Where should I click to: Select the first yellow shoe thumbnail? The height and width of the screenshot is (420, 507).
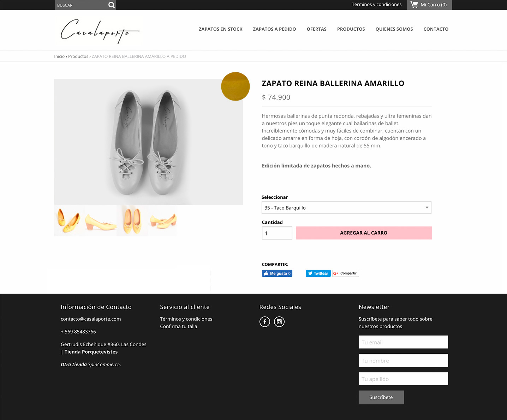70,221
